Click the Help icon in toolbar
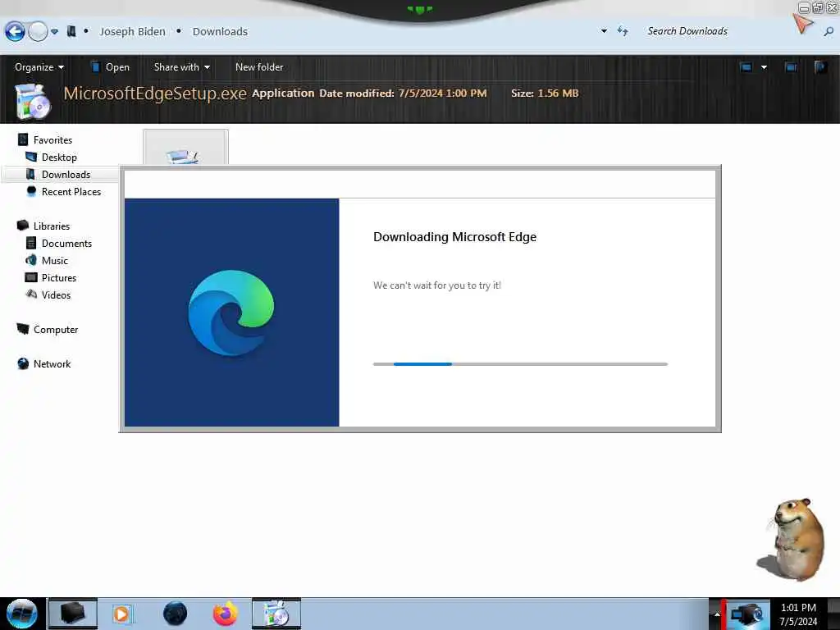This screenshot has height=630, width=840. click(820, 67)
